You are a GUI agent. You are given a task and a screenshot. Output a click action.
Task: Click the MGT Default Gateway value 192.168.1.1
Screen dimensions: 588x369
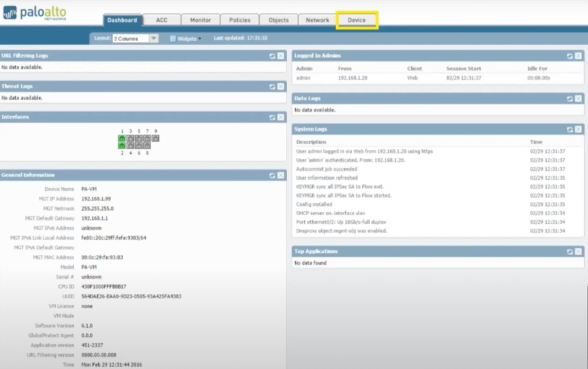(95, 218)
